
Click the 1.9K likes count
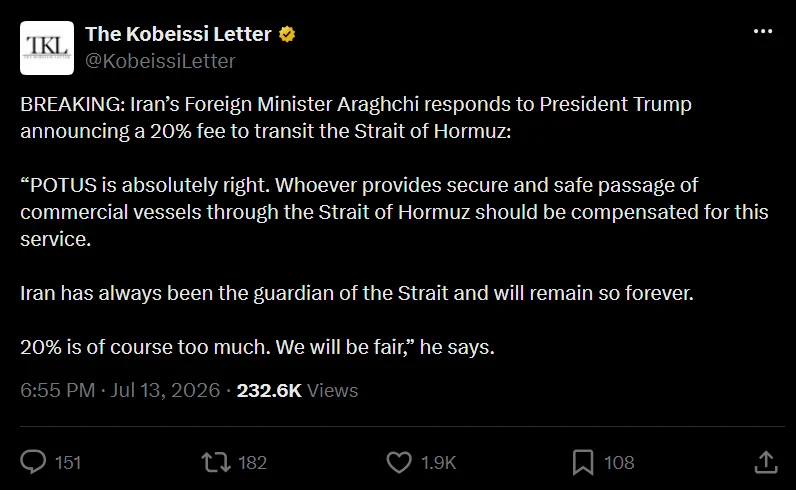pos(439,463)
